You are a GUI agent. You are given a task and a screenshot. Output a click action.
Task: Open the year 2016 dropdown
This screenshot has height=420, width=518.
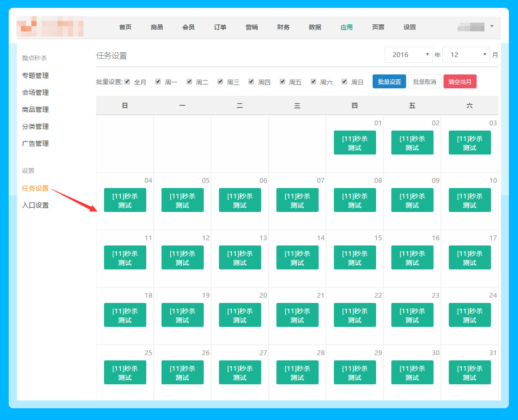pos(408,55)
